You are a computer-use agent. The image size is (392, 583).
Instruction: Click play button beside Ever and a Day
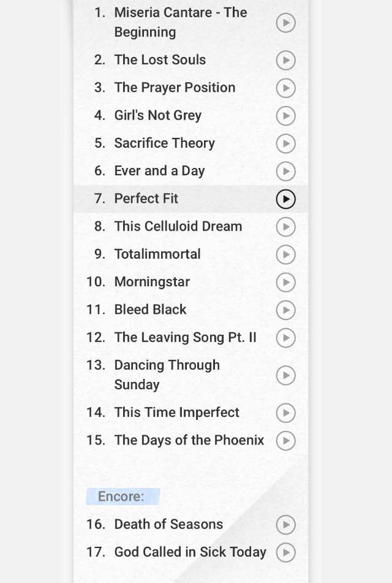[286, 172]
